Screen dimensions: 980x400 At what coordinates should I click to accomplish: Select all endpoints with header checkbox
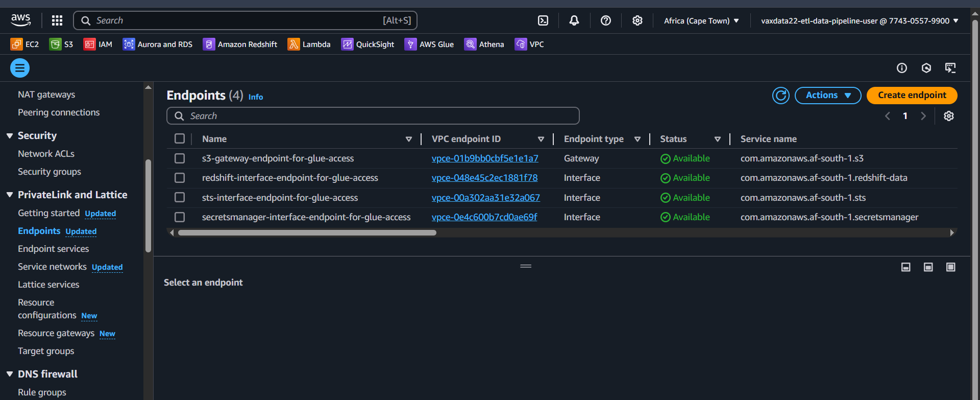tap(180, 138)
